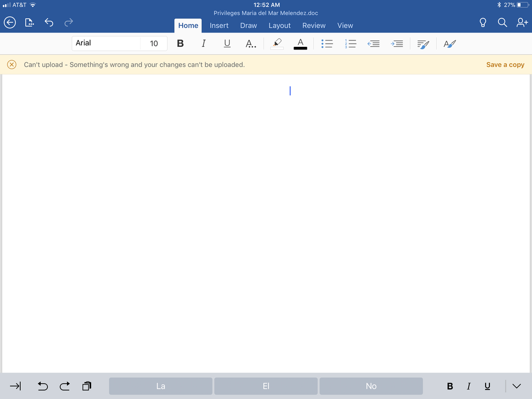Decrease paragraph indent
The height and width of the screenshot is (399, 532).
click(x=373, y=44)
